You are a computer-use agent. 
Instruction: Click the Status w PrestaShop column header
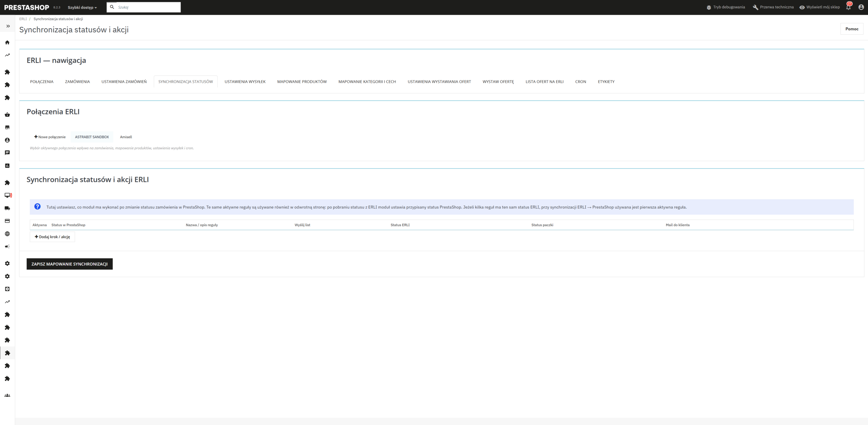point(68,225)
